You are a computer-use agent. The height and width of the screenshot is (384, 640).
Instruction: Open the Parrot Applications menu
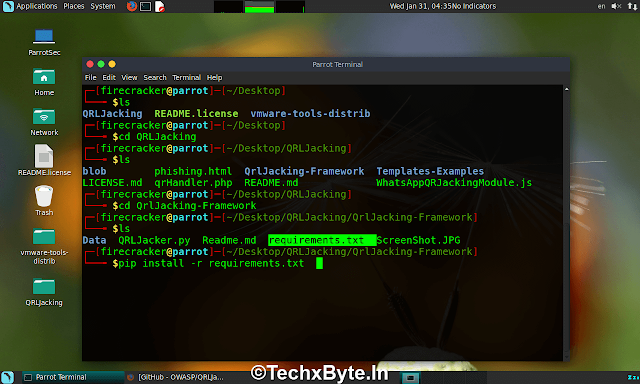[30, 6]
